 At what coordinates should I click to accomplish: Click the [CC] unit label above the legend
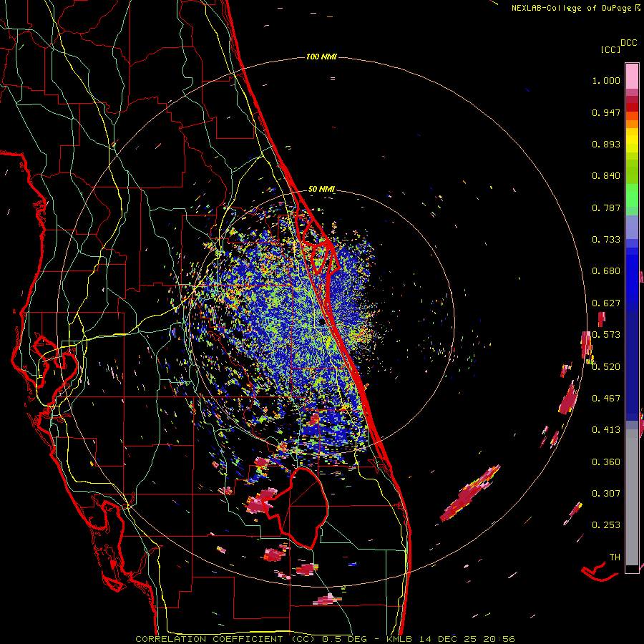[610, 49]
